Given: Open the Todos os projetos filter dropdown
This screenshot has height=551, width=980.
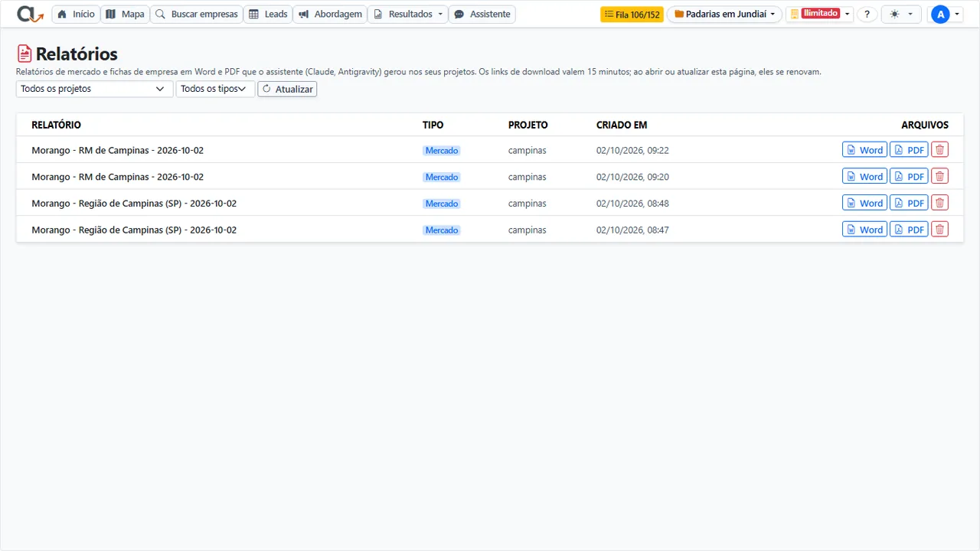Looking at the screenshot, I should click(94, 89).
